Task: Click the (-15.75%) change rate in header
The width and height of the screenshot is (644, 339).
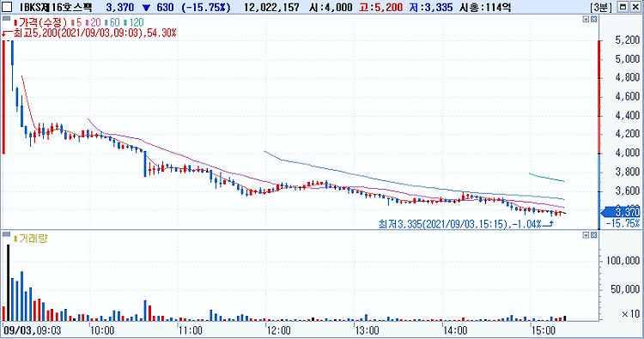Action: coord(206,8)
